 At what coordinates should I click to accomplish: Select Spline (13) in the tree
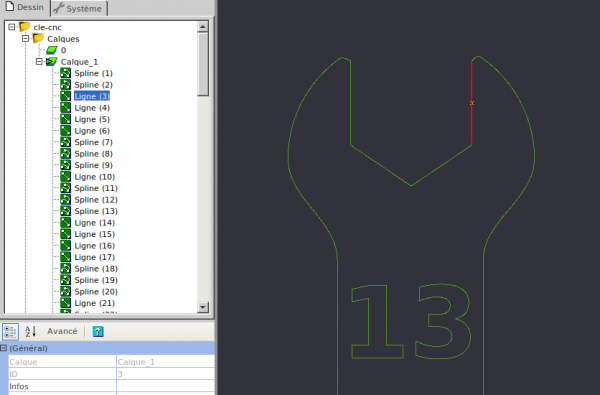(96, 211)
